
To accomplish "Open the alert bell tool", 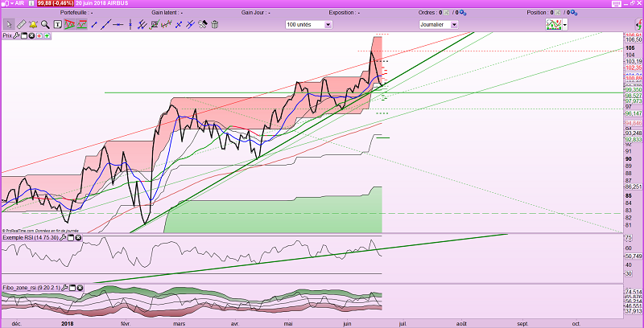I will pyautogui.click(x=33, y=24).
